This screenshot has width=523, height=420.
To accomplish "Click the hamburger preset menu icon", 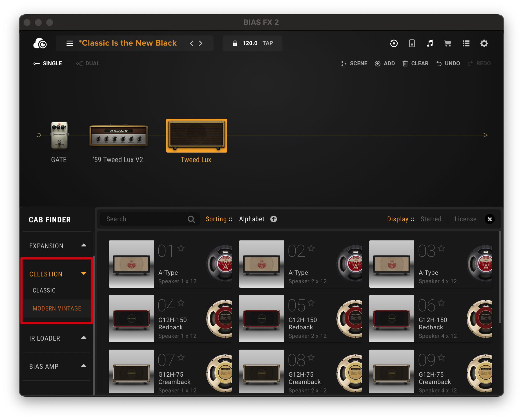I will [70, 43].
